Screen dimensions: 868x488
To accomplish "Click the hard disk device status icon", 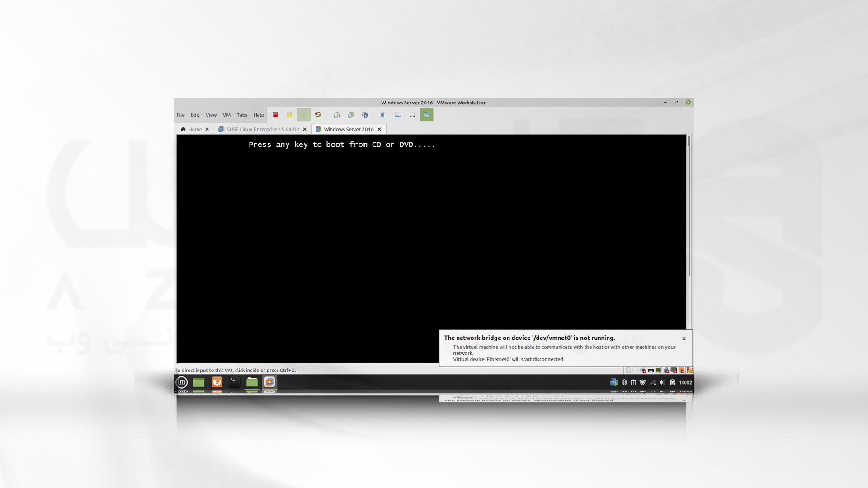I will [628, 370].
